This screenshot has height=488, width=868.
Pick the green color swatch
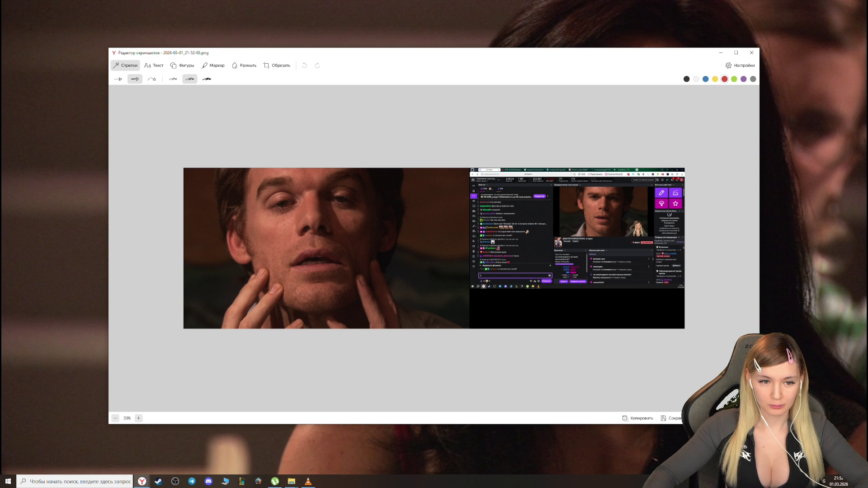point(734,79)
